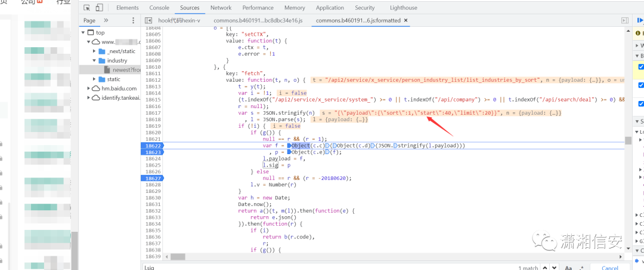
Task: Expand the _next/static folder
Action: coord(94,51)
